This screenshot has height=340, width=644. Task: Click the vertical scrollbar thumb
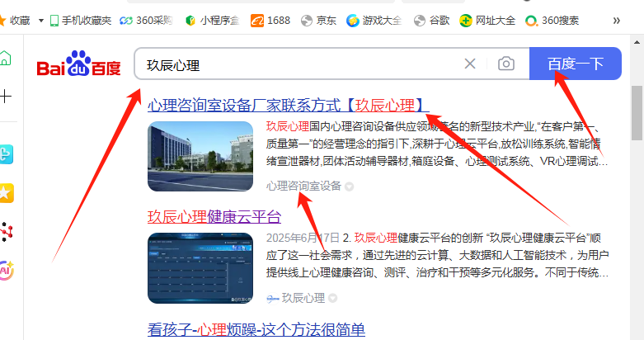pos(637,113)
